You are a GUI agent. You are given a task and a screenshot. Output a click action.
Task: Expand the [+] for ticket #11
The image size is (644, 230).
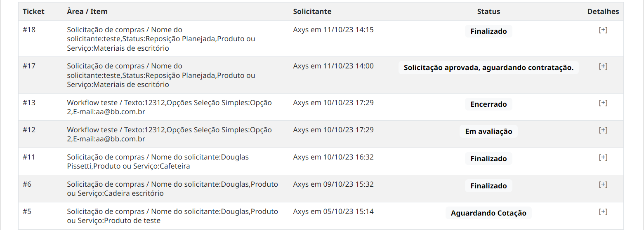pos(603,157)
